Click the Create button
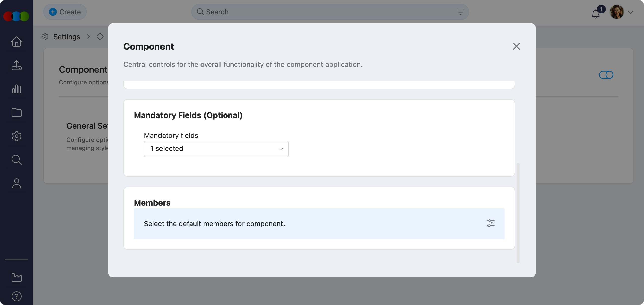 pos(65,12)
